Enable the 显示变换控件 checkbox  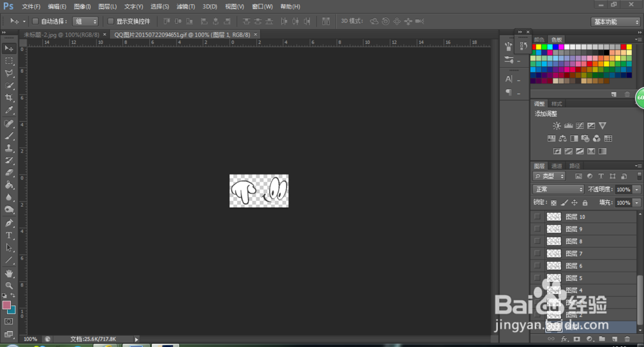pos(111,21)
